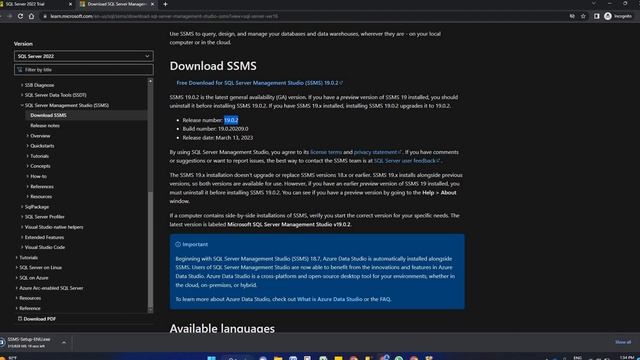
Task: Open the SQL Server 2022 version dropdown
Action: click(84, 56)
